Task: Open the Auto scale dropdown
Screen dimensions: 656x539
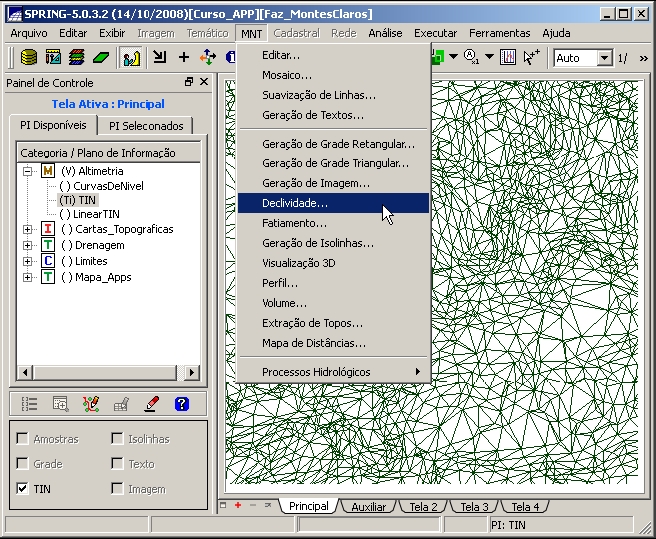Action: click(x=604, y=58)
